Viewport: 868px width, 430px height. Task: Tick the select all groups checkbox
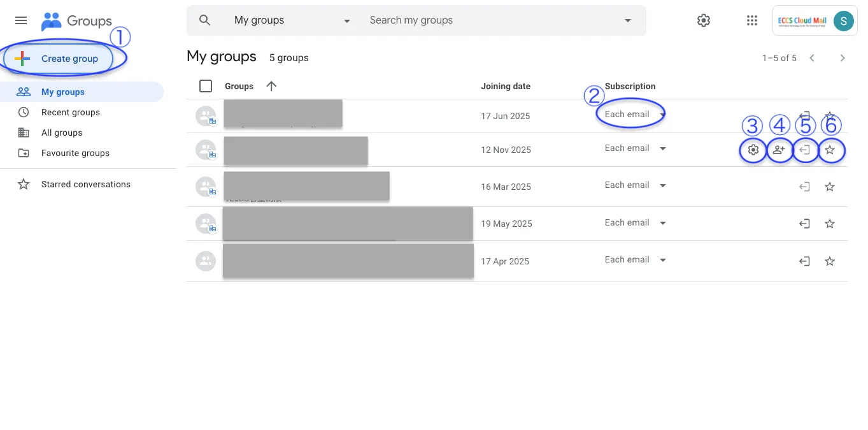point(206,86)
